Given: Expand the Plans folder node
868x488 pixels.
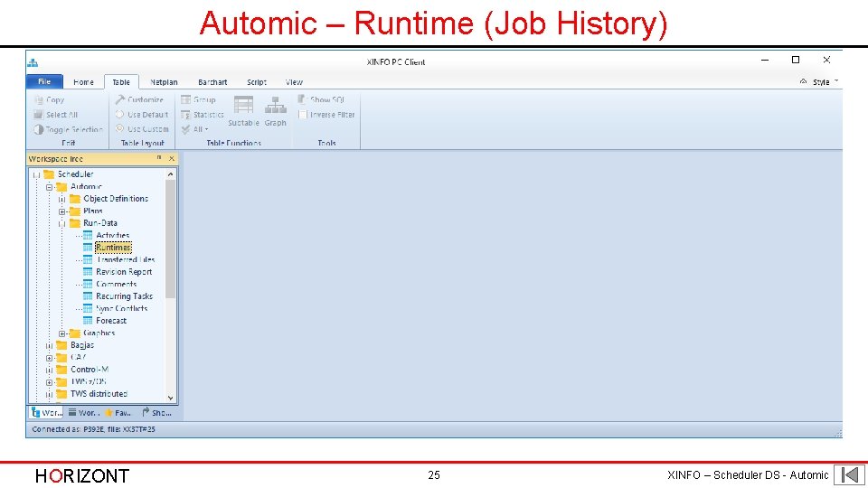Looking at the screenshot, I should (62, 211).
